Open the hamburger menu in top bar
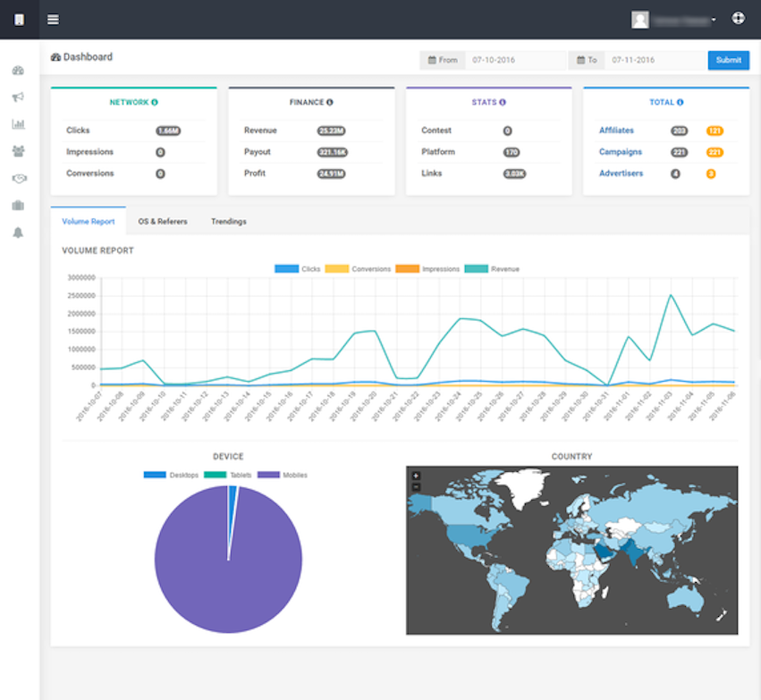Viewport: 761px width, 700px height. click(x=53, y=20)
